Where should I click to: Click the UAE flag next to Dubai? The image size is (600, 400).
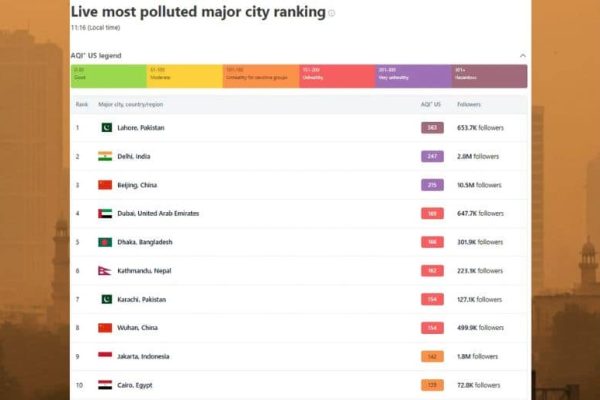tap(105, 214)
